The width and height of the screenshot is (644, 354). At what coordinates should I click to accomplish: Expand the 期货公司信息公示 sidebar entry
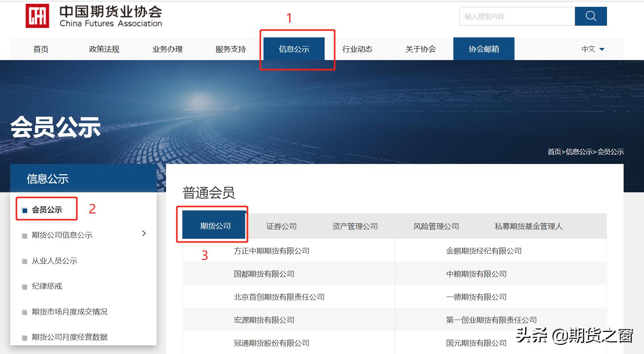(143, 233)
